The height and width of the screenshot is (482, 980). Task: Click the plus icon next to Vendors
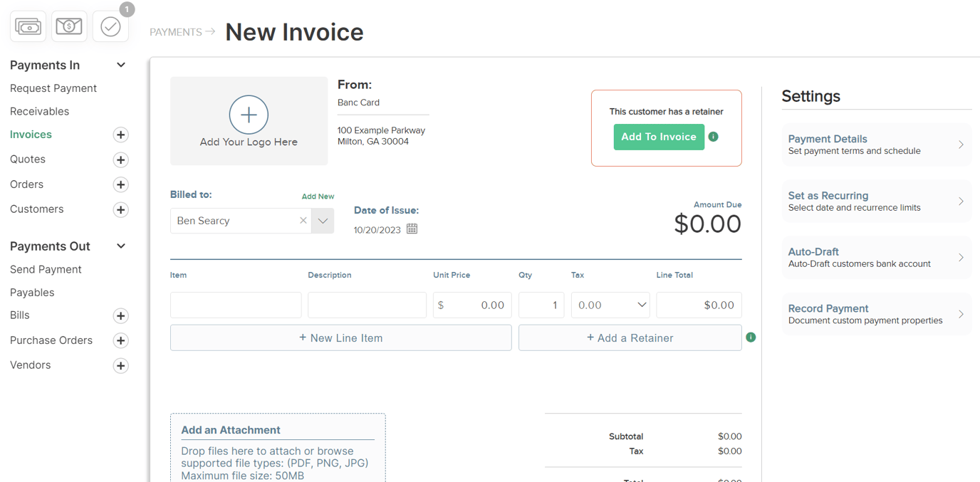[x=121, y=366]
